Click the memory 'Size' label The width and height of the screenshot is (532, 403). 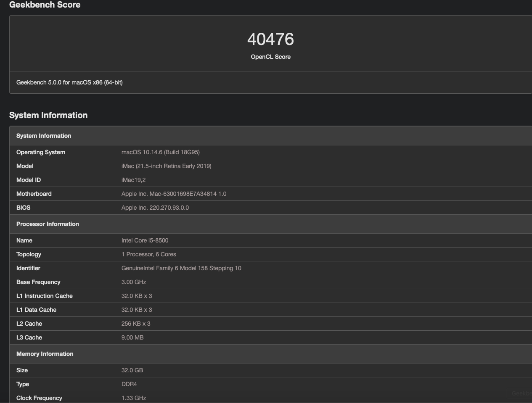click(x=22, y=370)
